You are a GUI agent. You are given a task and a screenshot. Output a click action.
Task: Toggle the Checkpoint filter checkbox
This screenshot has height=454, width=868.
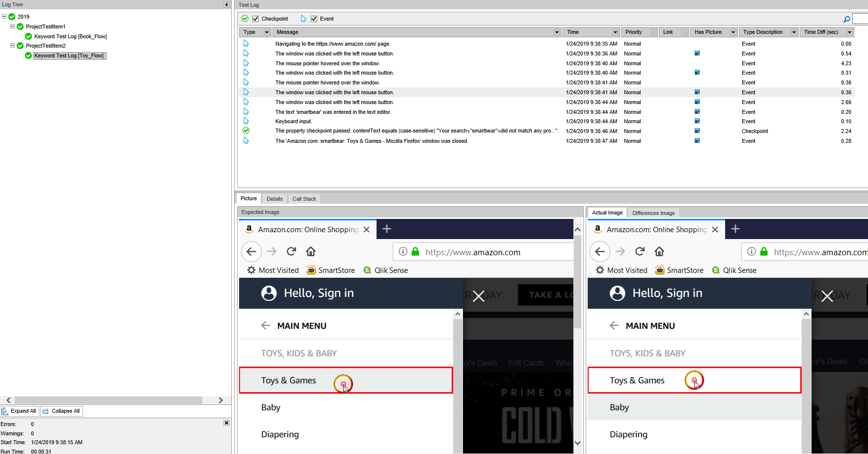255,19
